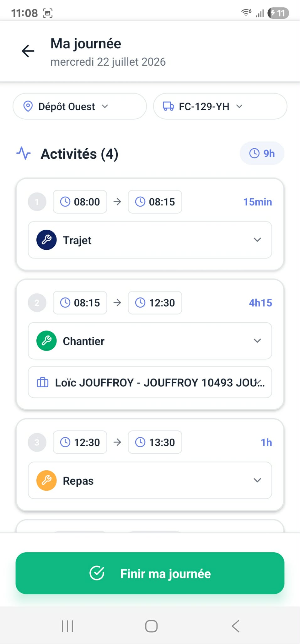300x644 pixels.
Task: Click the orange Repas wrench icon
Action: point(46,480)
